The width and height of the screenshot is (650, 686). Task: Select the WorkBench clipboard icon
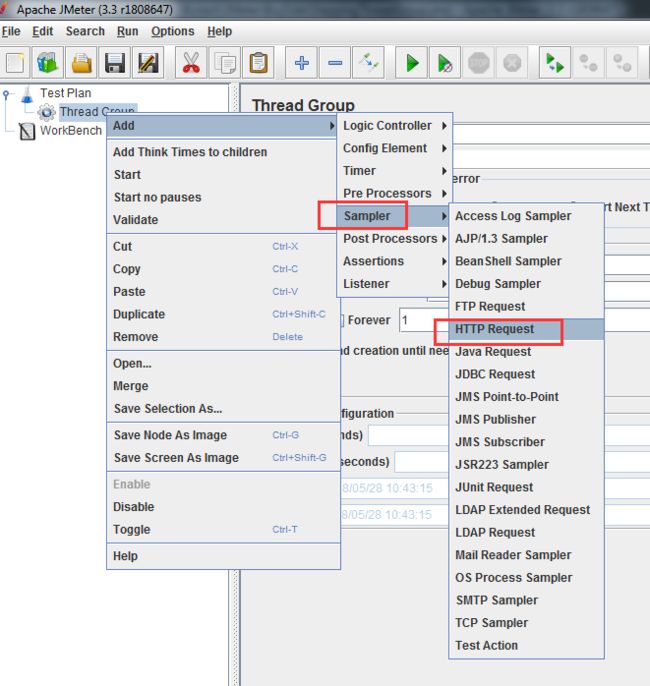click(x=27, y=131)
